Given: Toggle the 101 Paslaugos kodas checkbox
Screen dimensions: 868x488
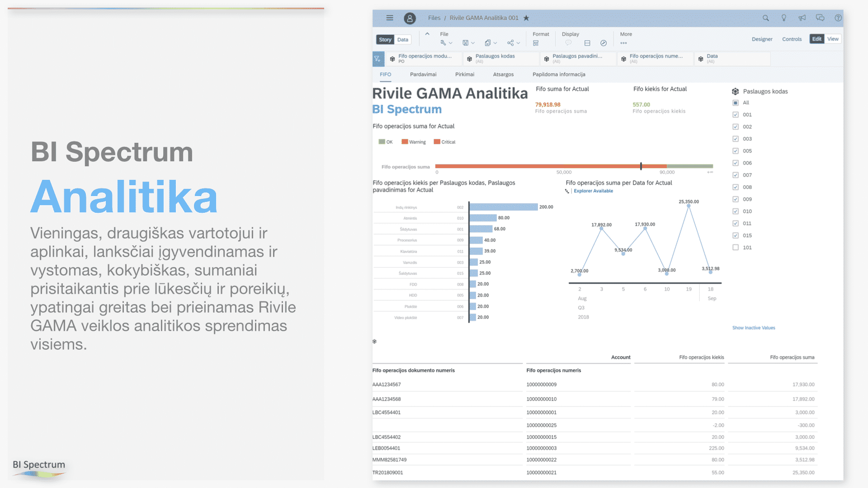Looking at the screenshot, I should [736, 248].
